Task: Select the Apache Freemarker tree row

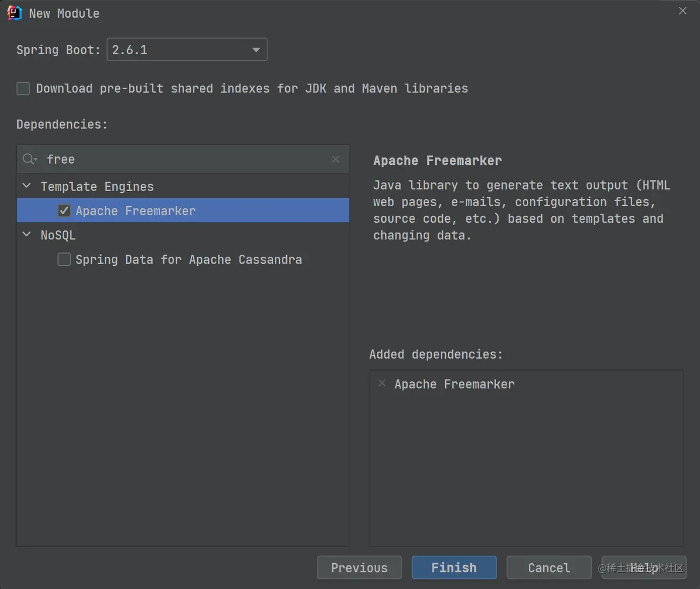Action: 183,210
